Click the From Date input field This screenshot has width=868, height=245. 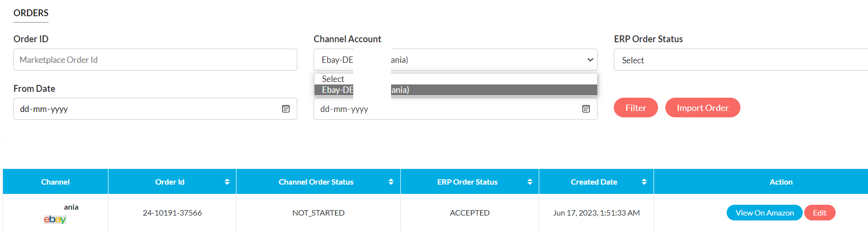click(147, 109)
